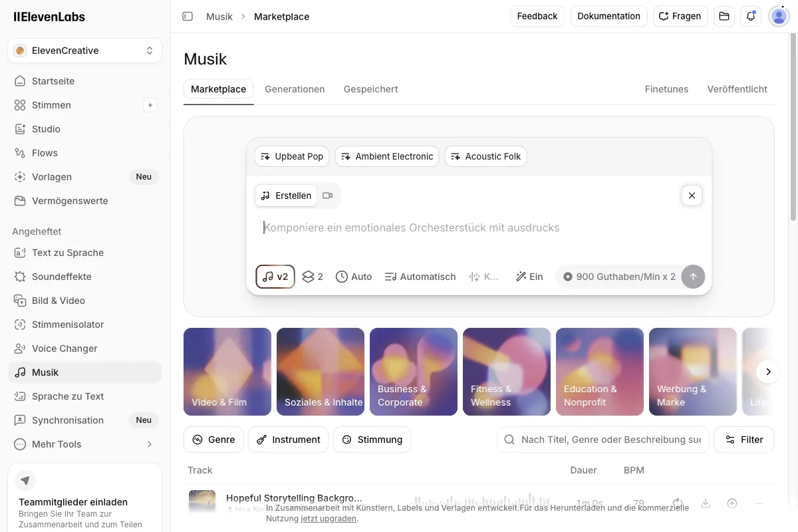The image size is (798, 532).
Task: Open Voice Changer tool
Action: (x=85, y=348)
